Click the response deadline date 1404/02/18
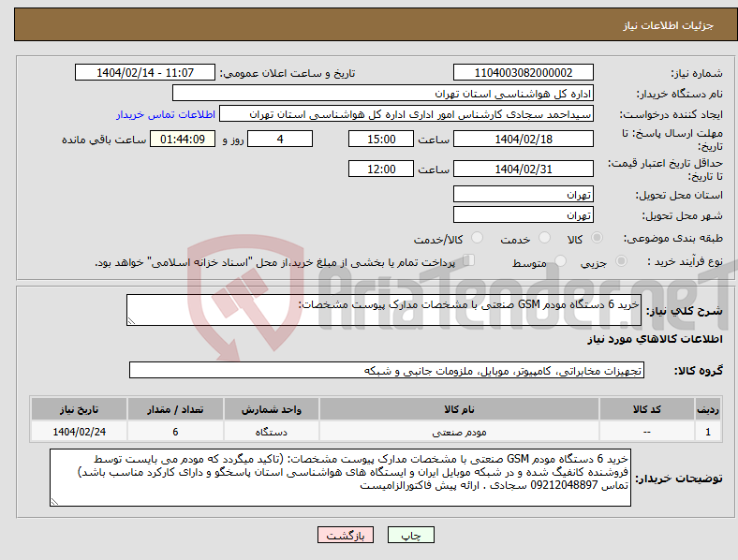 coord(523,139)
